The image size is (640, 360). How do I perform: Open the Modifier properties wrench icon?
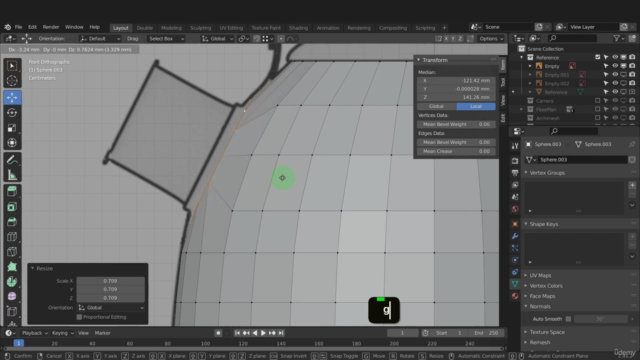coord(515,236)
